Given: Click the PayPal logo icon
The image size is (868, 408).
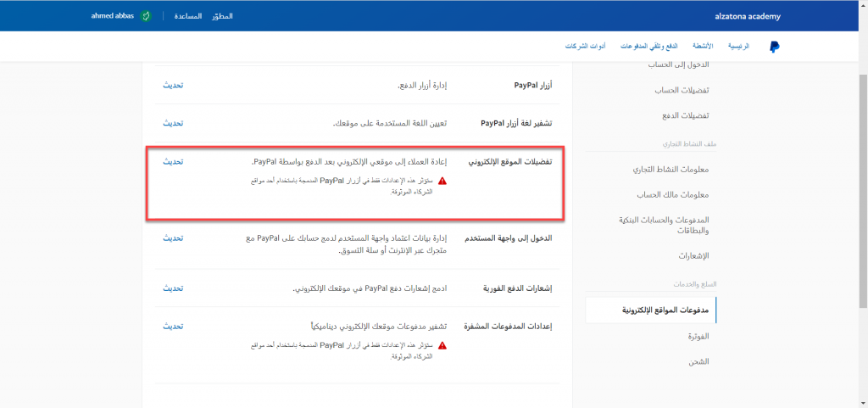Looking at the screenshot, I should click(774, 47).
